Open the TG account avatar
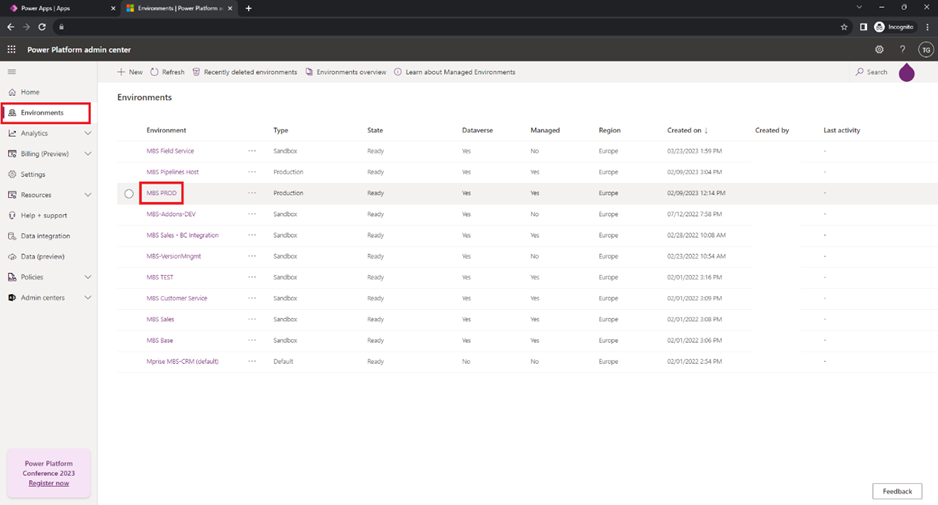938x505 pixels. [x=925, y=50]
